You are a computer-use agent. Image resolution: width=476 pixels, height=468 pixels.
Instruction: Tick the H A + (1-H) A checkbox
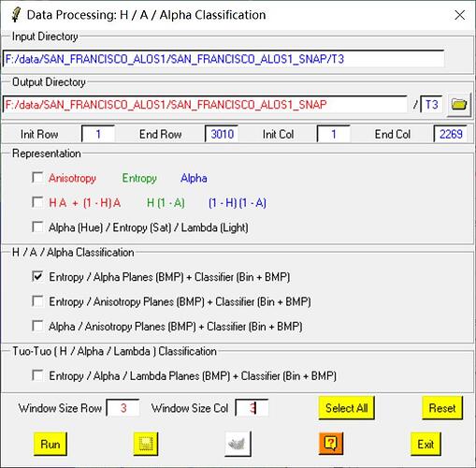37,202
